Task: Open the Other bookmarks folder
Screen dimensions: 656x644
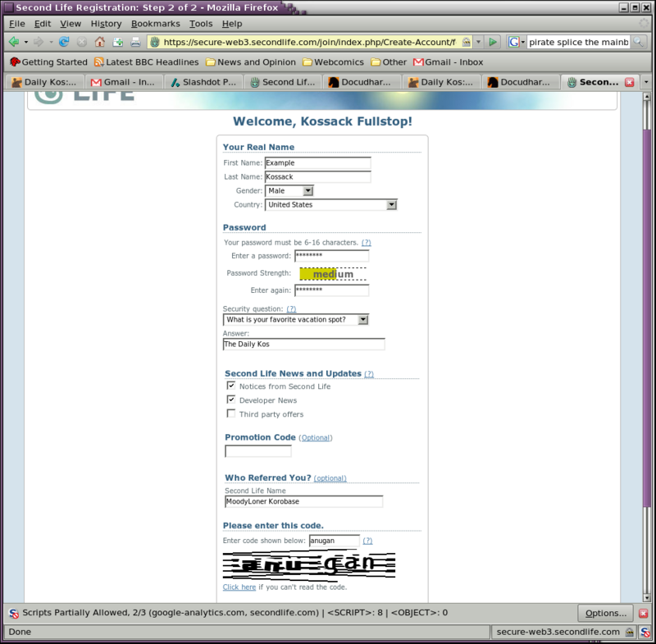Action: 389,62
